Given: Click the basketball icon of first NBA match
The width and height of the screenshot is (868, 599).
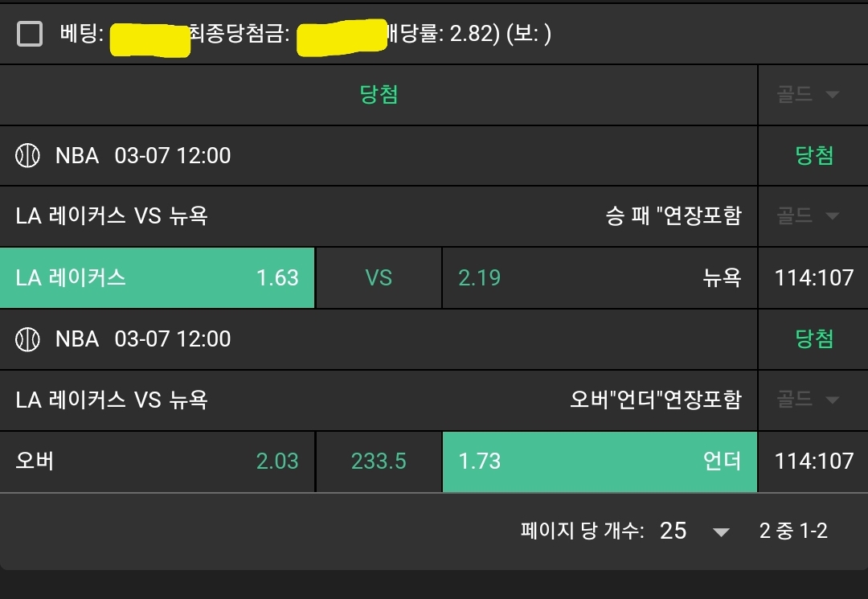Looking at the screenshot, I should pos(27,155).
